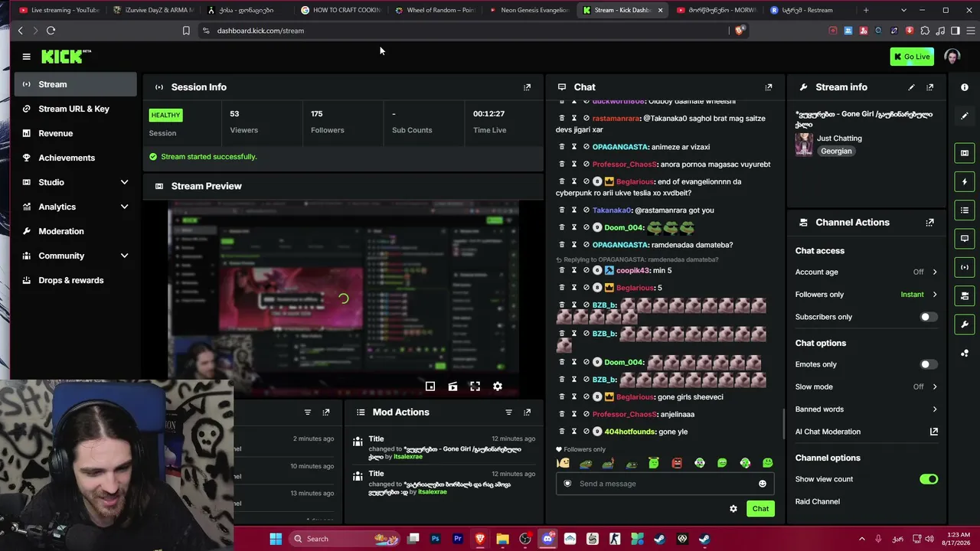This screenshot has width=980, height=551.
Task: Click the Brave Shields icon in the address bar
Action: (x=739, y=31)
